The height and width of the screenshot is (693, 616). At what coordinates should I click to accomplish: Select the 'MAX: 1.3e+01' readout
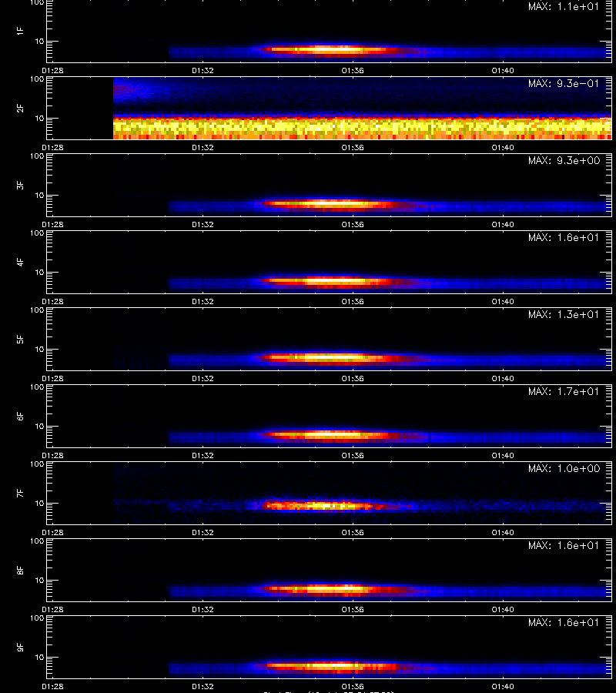click(x=564, y=314)
